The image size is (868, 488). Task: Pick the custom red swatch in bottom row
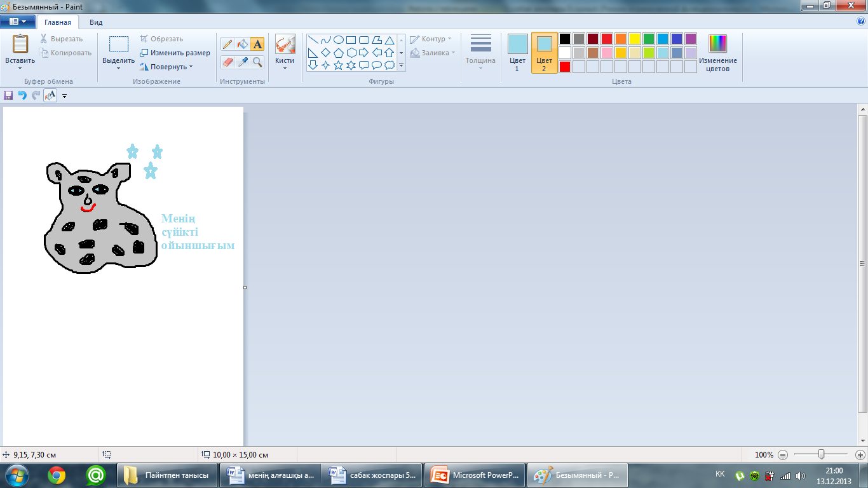click(x=565, y=67)
